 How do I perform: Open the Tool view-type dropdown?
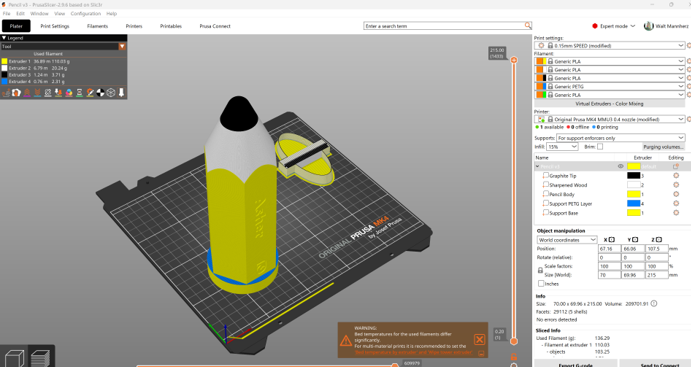pos(122,46)
